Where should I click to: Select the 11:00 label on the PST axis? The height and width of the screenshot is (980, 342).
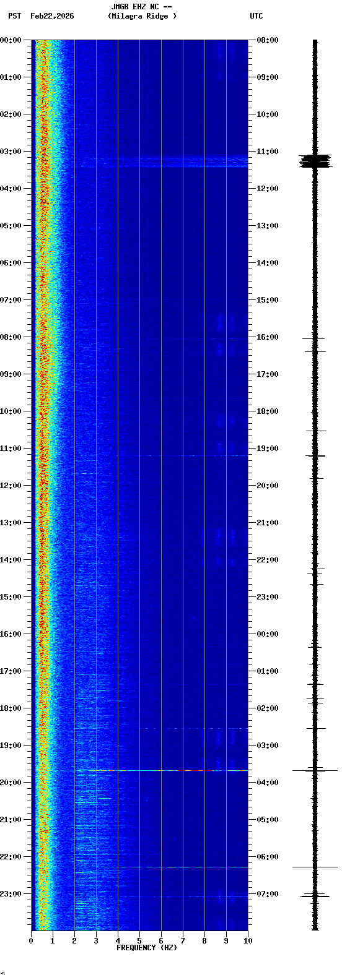pos(11,449)
